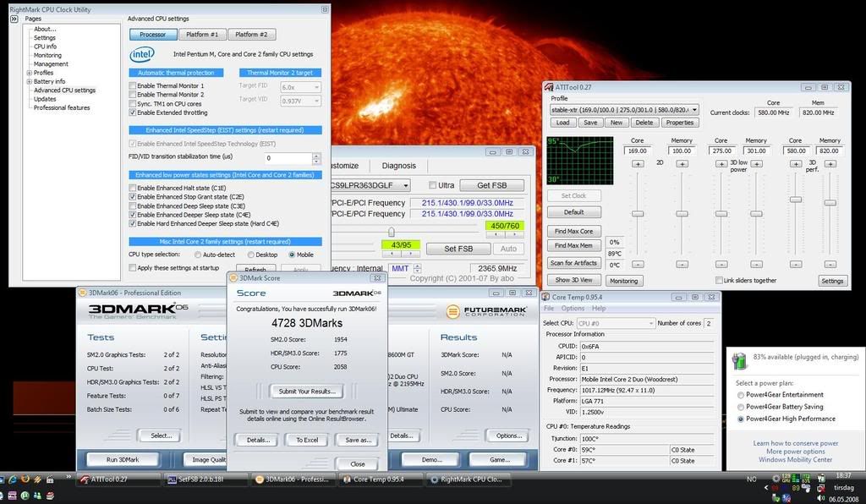Expand the Profiles tree node

pyautogui.click(x=29, y=73)
